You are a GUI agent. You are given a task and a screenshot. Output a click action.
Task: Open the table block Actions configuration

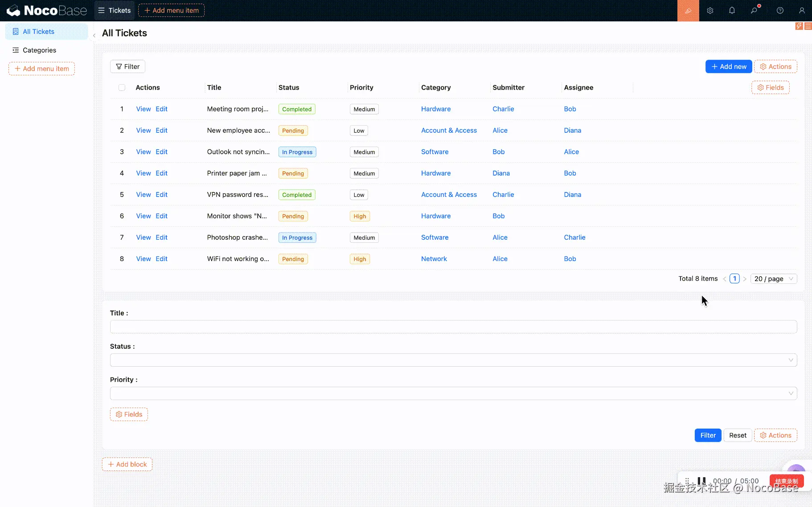(775, 67)
